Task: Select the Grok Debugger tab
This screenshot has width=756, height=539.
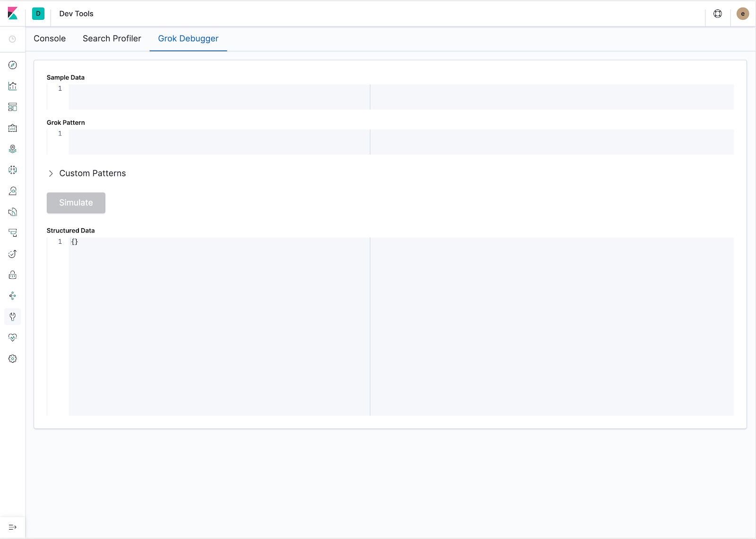Action: [x=188, y=39]
